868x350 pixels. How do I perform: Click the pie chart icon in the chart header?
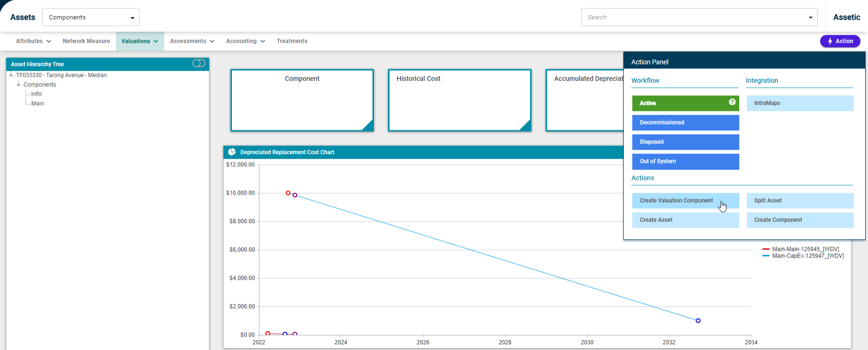(x=232, y=152)
